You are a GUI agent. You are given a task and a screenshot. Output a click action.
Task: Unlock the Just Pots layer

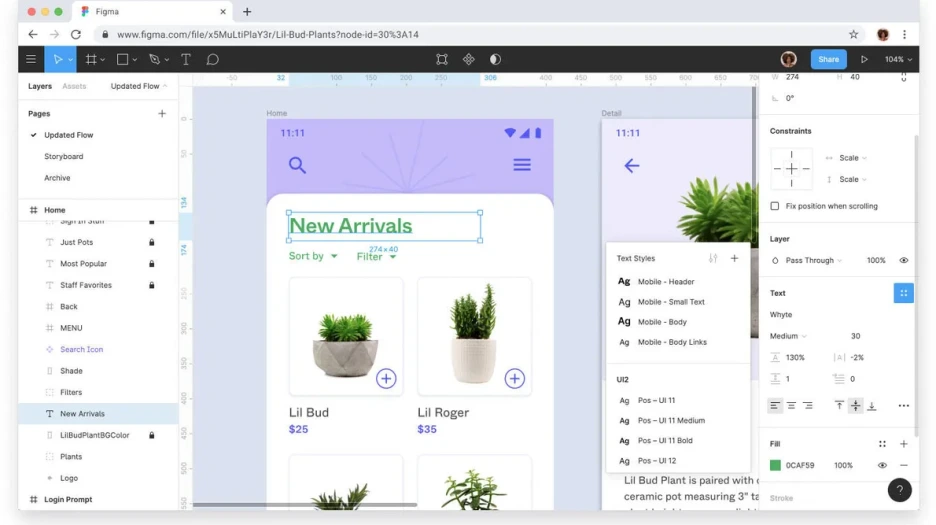pos(152,242)
